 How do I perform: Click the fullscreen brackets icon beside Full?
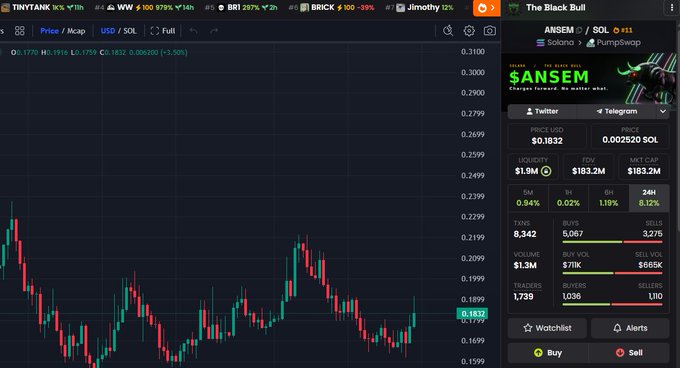coord(155,31)
